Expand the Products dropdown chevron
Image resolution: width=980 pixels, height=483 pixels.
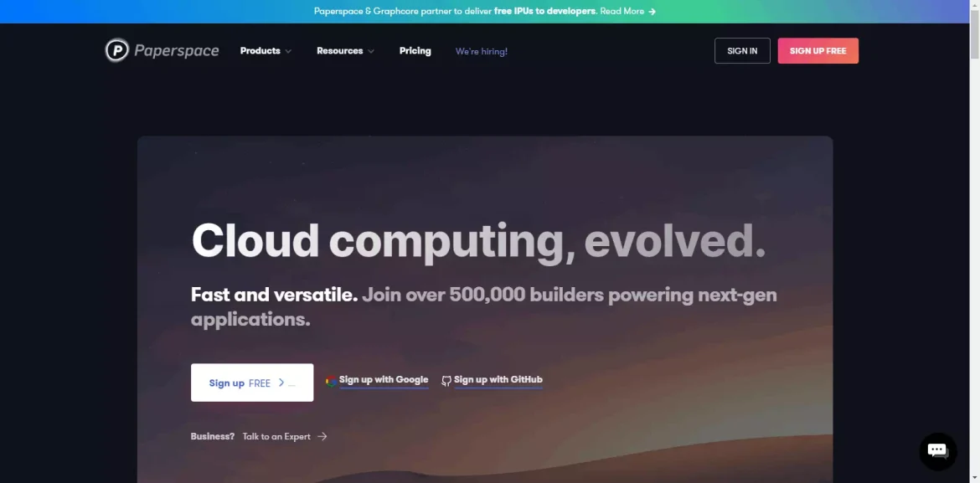pyautogui.click(x=288, y=51)
